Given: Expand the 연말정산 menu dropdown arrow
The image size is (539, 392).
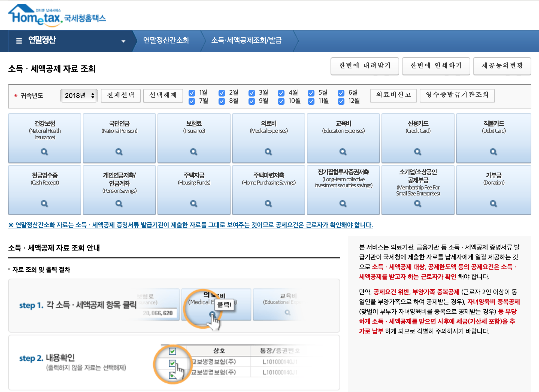Looking at the screenshot, I should (123, 41).
